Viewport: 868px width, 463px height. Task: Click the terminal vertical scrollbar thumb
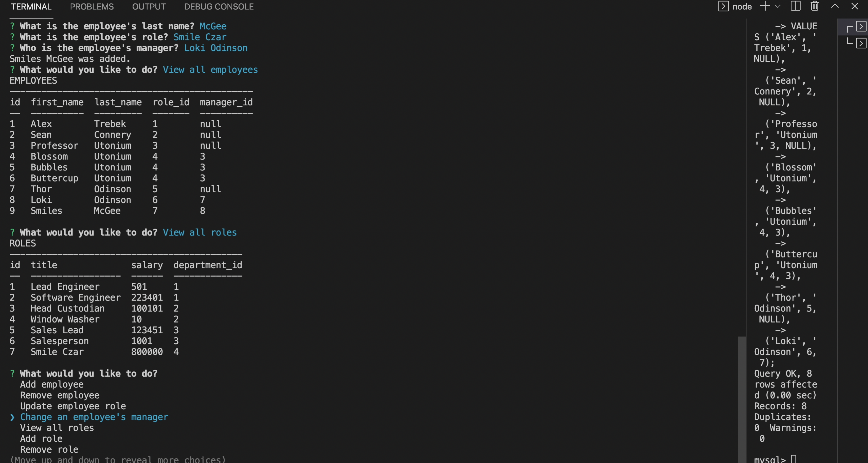click(742, 399)
